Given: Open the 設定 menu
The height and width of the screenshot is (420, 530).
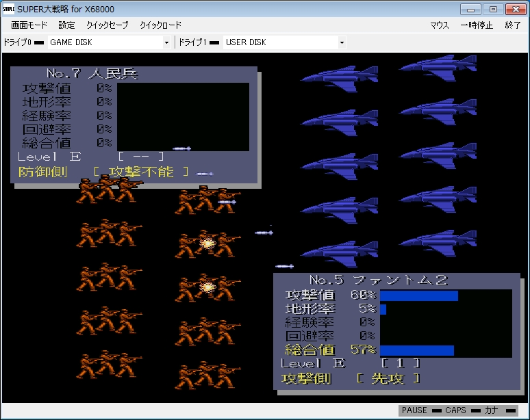Looking at the screenshot, I should 66,25.
